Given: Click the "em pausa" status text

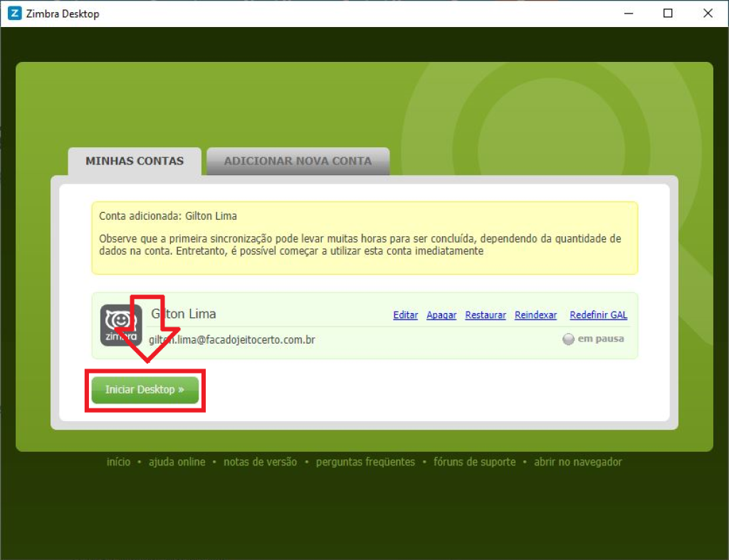Looking at the screenshot, I should tap(601, 339).
